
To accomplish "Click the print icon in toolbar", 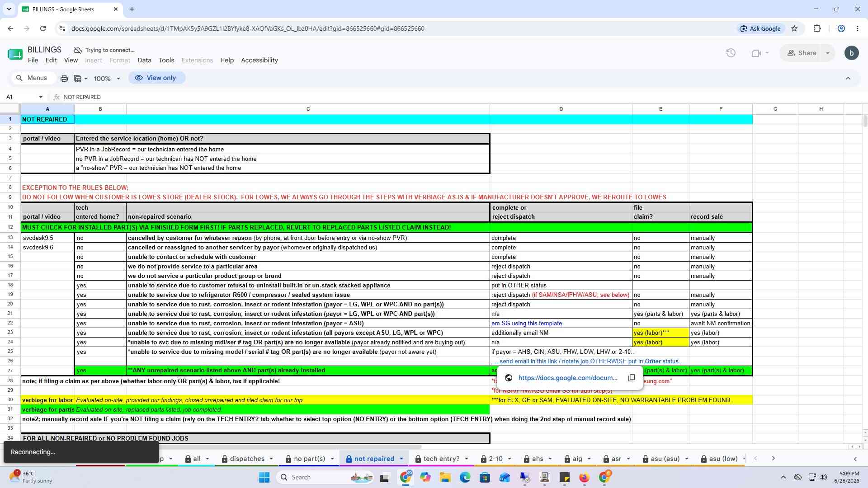I will coord(64,79).
